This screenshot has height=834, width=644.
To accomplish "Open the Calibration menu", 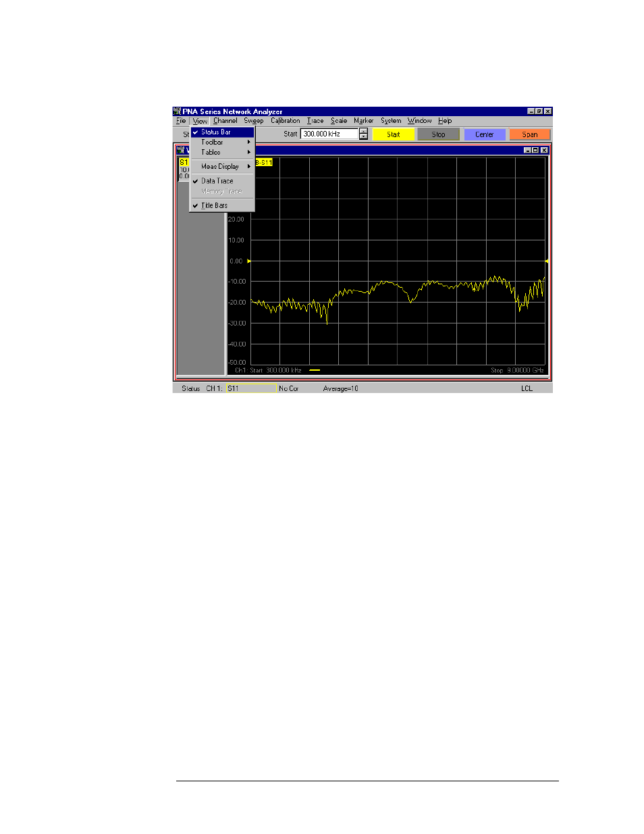I will point(286,121).
